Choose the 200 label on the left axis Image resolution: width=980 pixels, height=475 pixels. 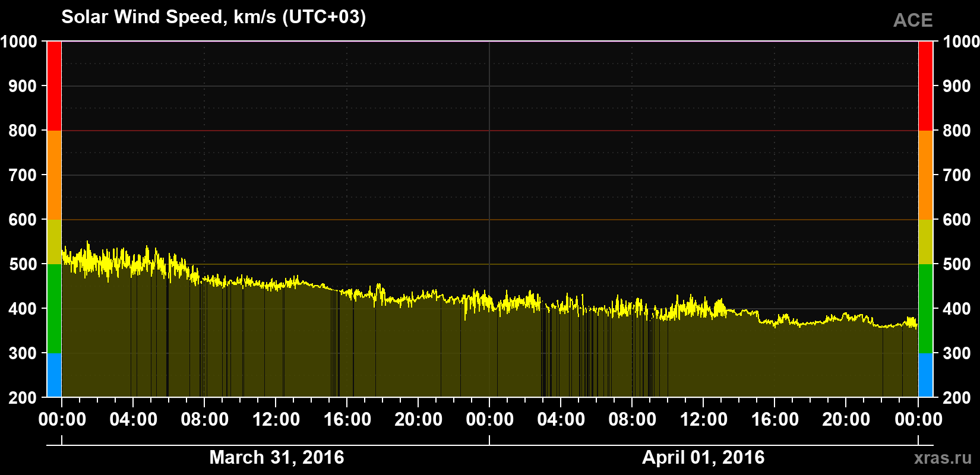click(23, 398)
